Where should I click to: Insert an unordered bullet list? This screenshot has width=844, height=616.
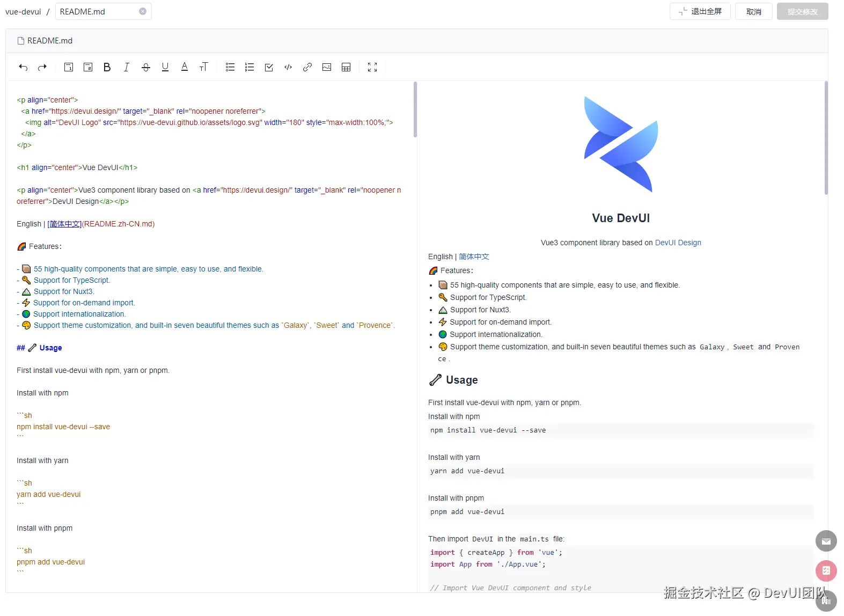[230, 67]
